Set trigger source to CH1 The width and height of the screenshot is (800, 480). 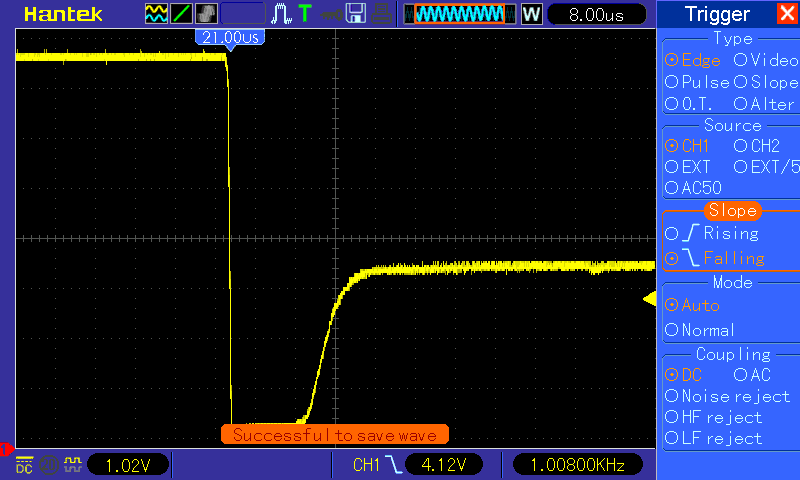pyautogui.click(x=687, y=146)
